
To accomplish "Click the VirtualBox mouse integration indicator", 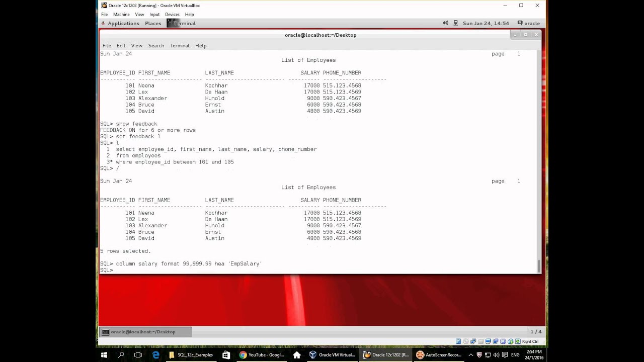I will click(511, 341).
